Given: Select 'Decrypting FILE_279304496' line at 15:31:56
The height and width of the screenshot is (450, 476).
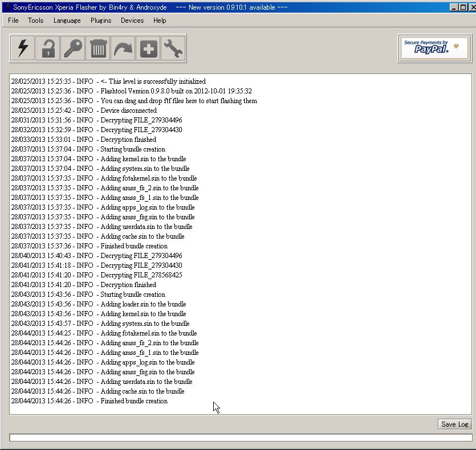Looking at the screenshot, I should tap(96, 120).
